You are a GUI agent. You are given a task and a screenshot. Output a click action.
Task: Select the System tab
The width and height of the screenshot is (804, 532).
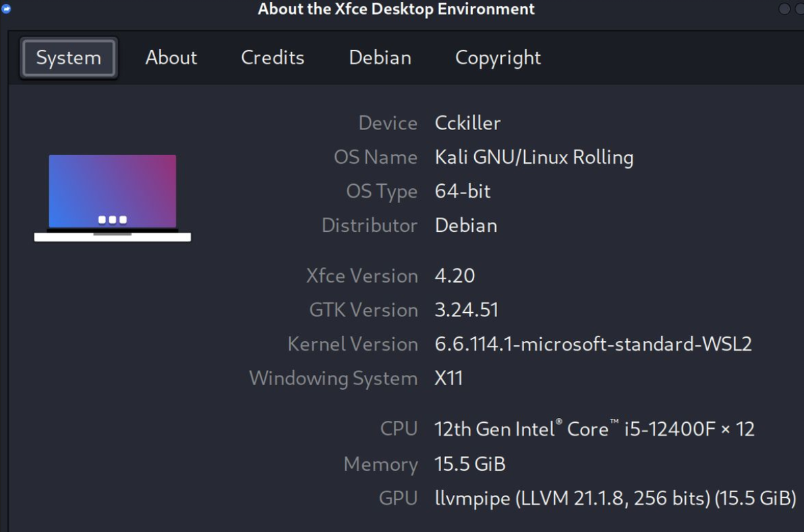pos(69,57)
